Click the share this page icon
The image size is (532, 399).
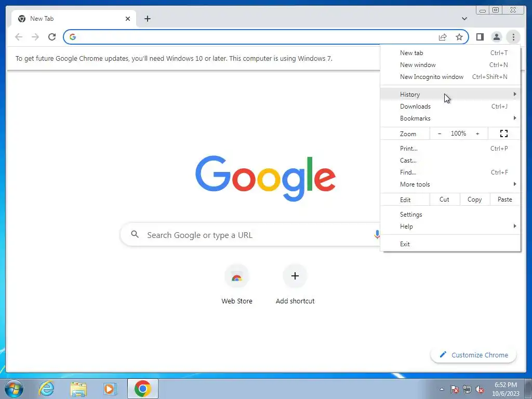(443, 37)
